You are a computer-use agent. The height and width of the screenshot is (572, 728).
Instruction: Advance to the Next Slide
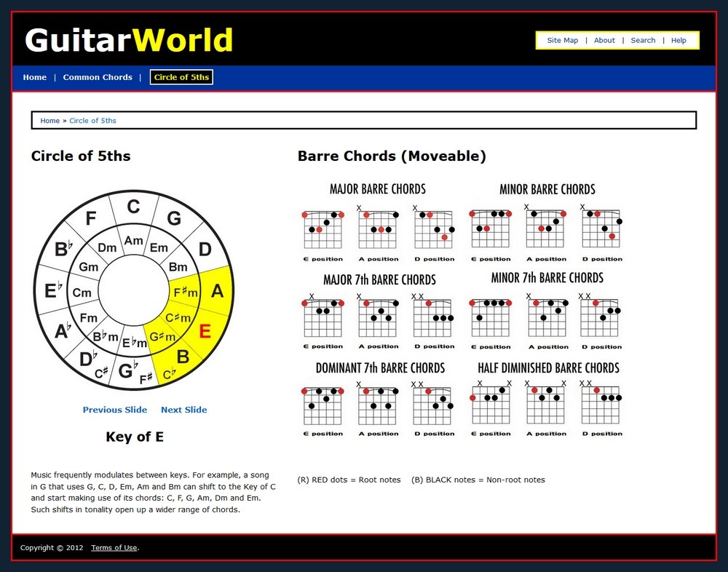(184, 410)
